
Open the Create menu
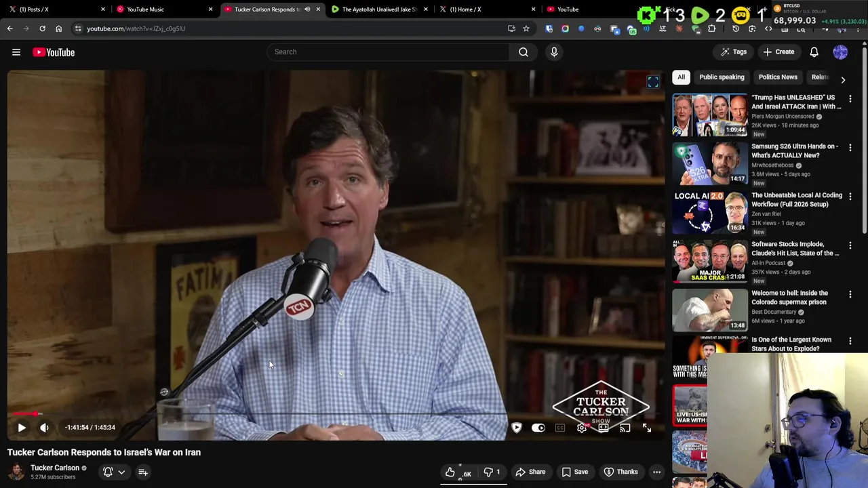pos(778,52)
